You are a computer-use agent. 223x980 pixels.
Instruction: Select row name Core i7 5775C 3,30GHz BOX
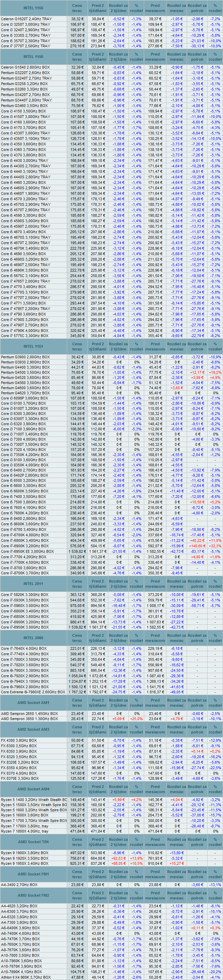click(25, 336)
